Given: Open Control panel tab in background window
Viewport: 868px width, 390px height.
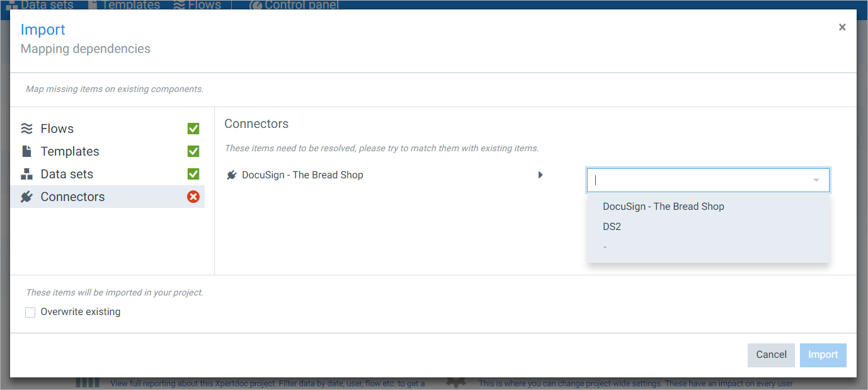Looking at the screenshot, I should [x=294, y=5].
